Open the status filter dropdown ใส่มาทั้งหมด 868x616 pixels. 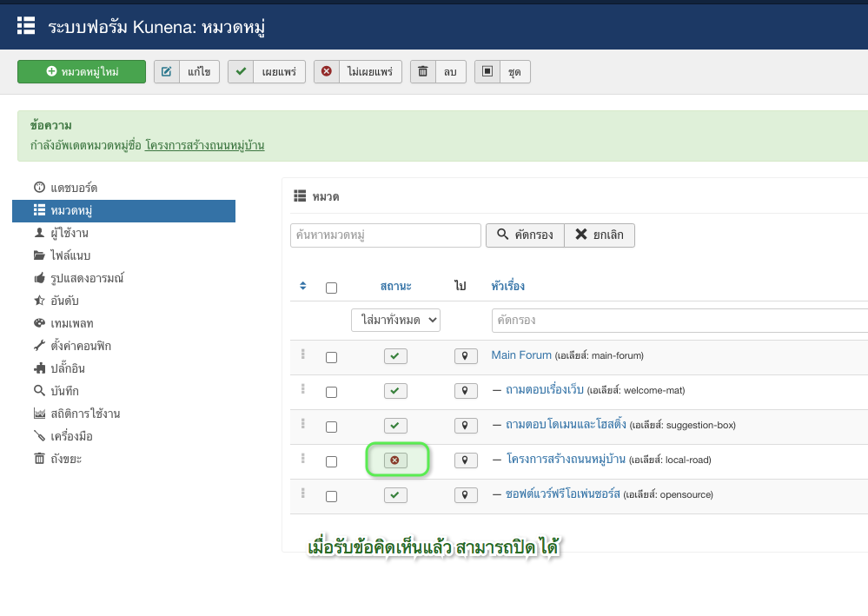396,320
